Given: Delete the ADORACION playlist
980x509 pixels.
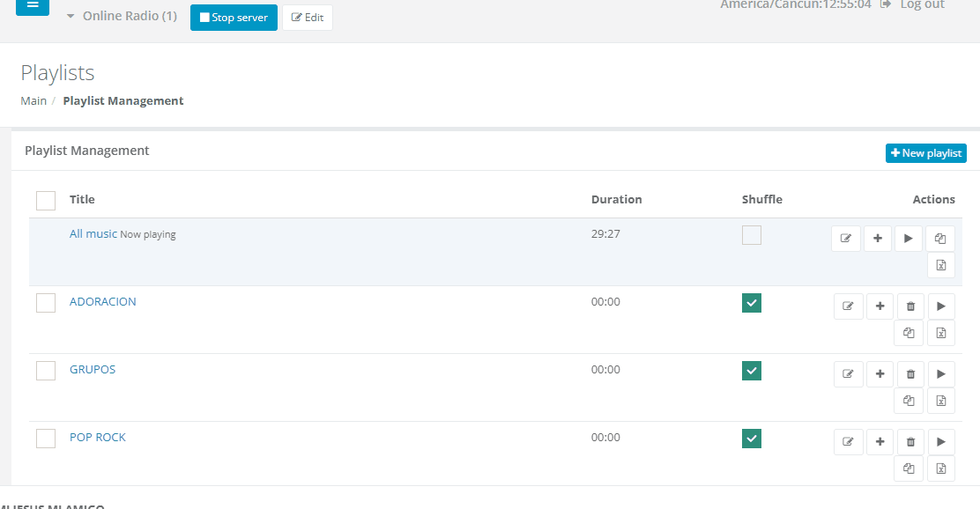Looking at the screenshot, I should click(x=910, y=306).
